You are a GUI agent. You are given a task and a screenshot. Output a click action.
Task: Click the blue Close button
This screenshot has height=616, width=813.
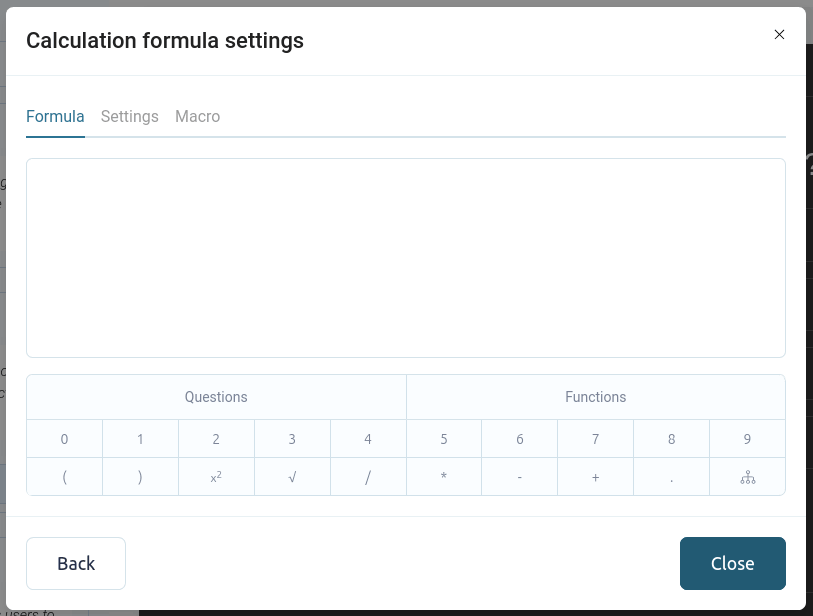pos(732,564)
